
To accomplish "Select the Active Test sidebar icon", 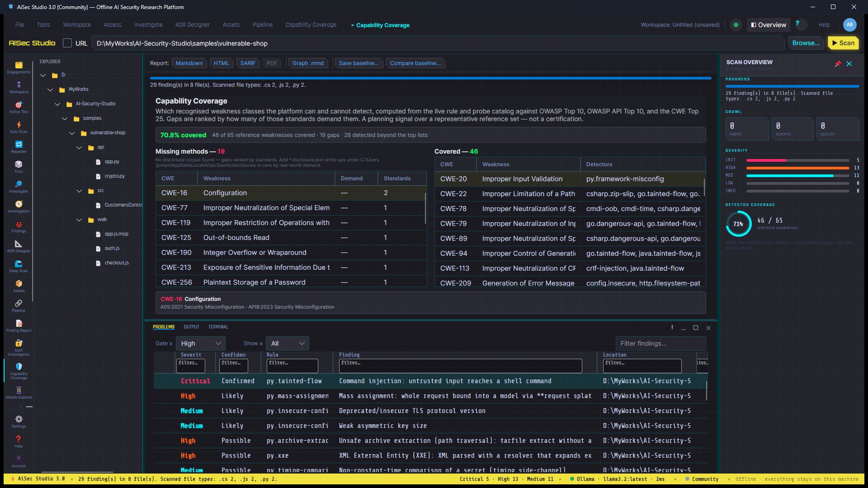I will click(19, 107).
